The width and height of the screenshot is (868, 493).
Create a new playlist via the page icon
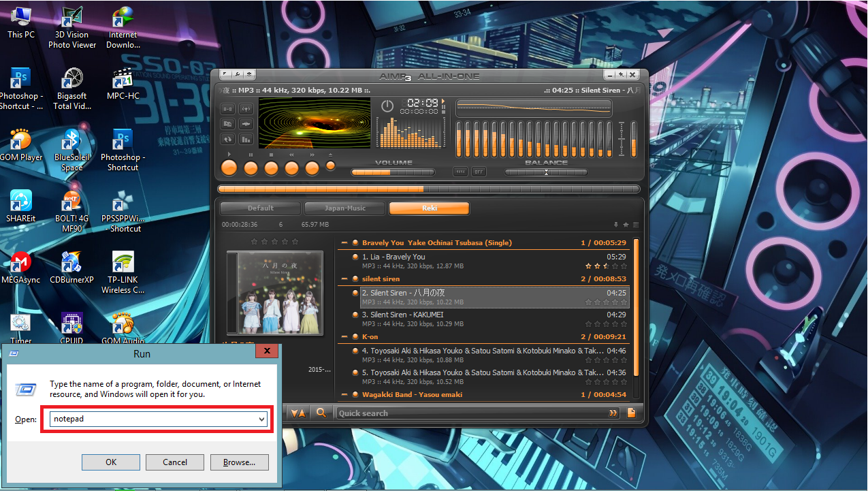(x=630, y=413)
